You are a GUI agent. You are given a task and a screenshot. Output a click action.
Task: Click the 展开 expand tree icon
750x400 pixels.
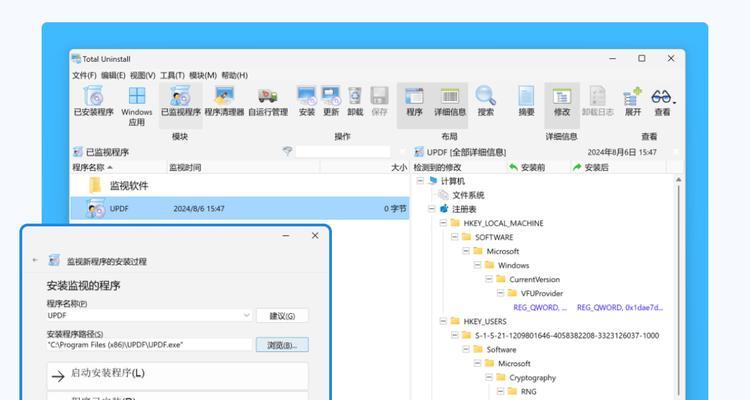(632, 96)
